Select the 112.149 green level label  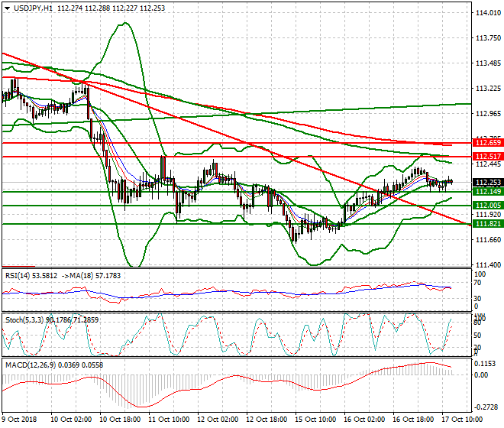[x=488, y=192]
